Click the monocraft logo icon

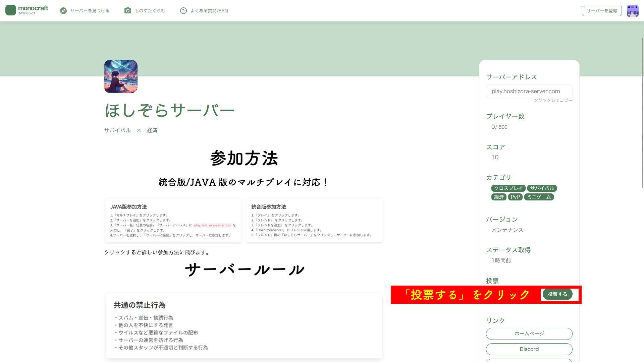coord(11,10)
